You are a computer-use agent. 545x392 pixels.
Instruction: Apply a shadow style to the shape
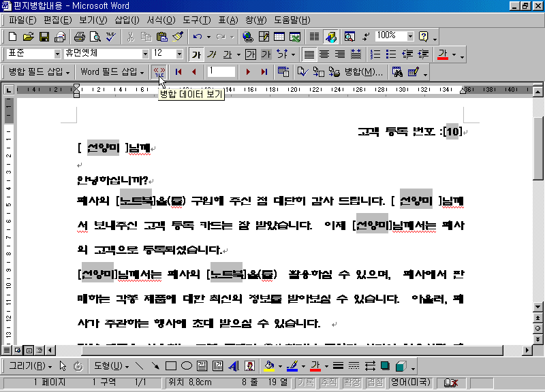385,366
